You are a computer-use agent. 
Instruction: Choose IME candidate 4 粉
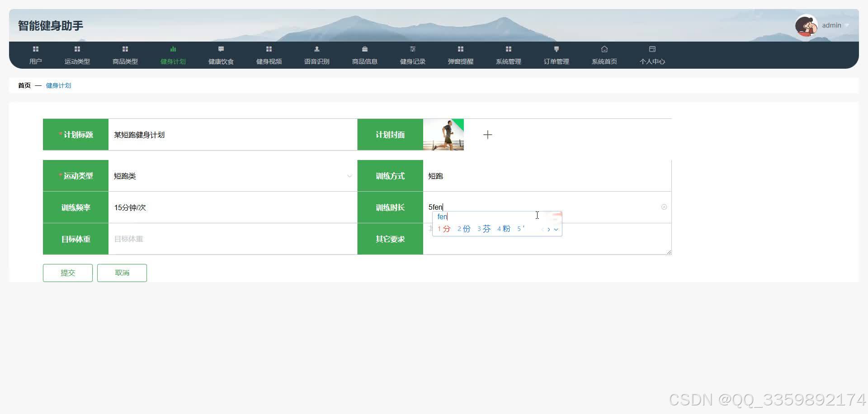(x=504, y=229)
